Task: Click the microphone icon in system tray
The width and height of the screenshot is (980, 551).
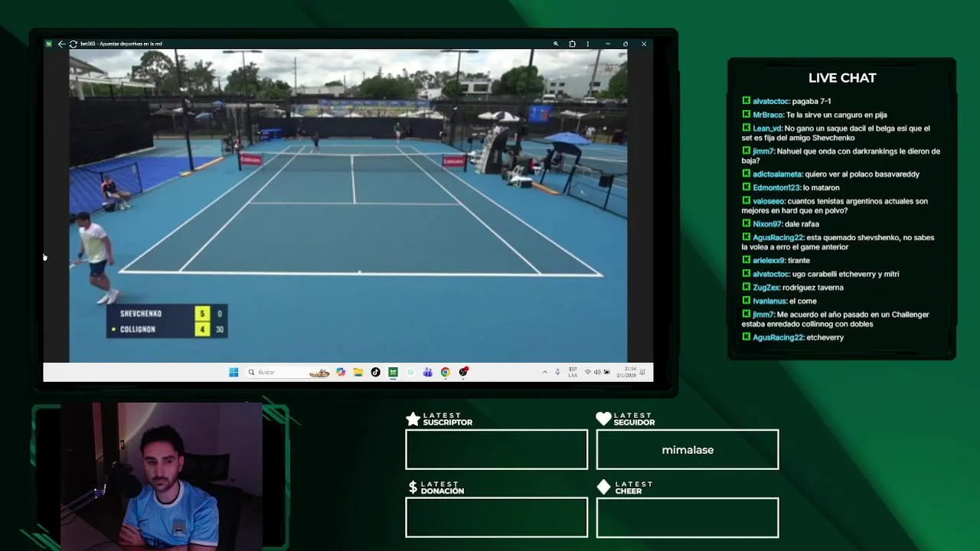Action: point(557,372)
